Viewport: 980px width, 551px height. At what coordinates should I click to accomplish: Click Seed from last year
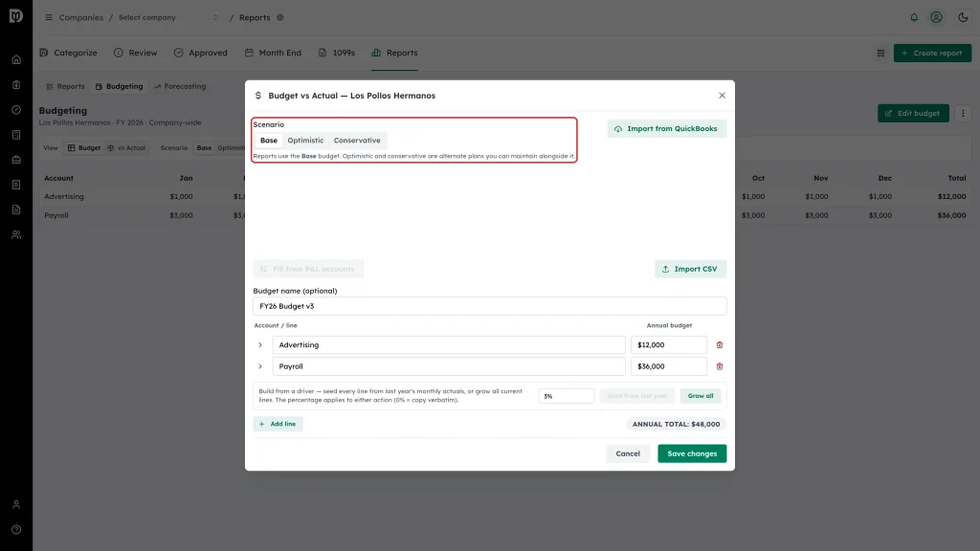pos(636,396)
